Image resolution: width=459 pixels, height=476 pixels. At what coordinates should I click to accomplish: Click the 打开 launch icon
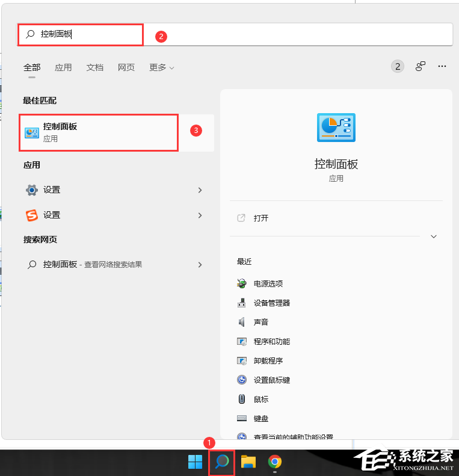[x=241, y=218]
